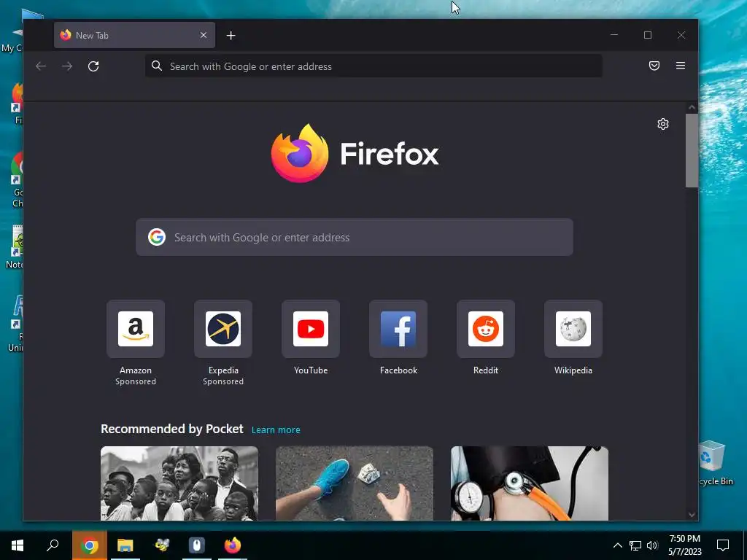This screenshot has height=560, width=747.
Task: Open the blue shoe and money story
Action: [x=355, y=483]
